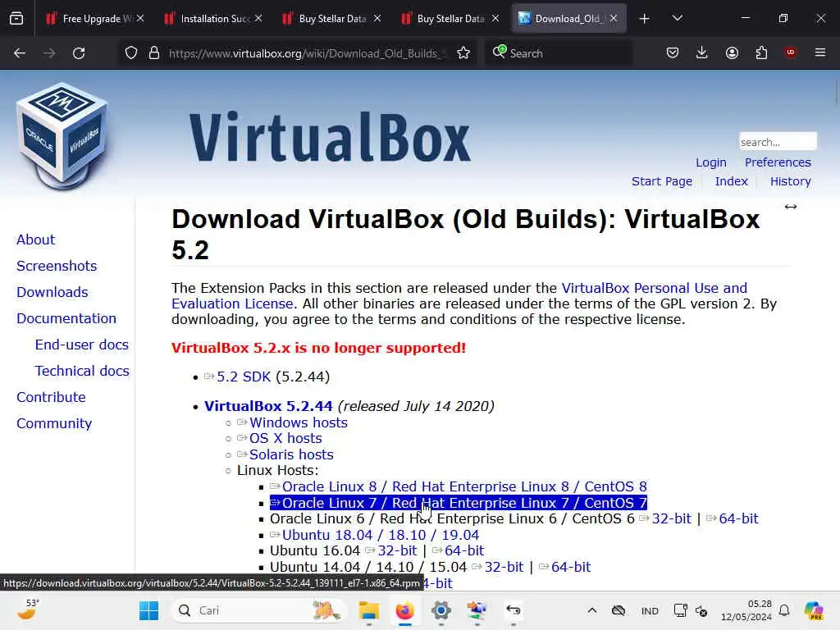
Task: Open Community in sidebar
Action: 54,423
